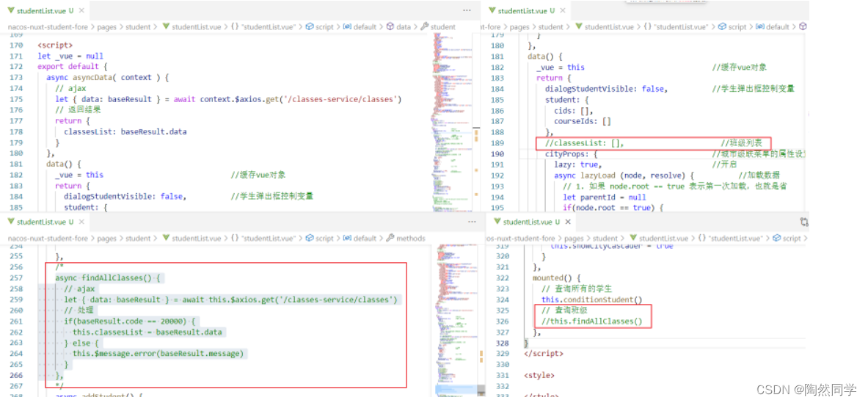Click the '</script>' closing tag
868x403 pixels.
click(x=543, y=353)
